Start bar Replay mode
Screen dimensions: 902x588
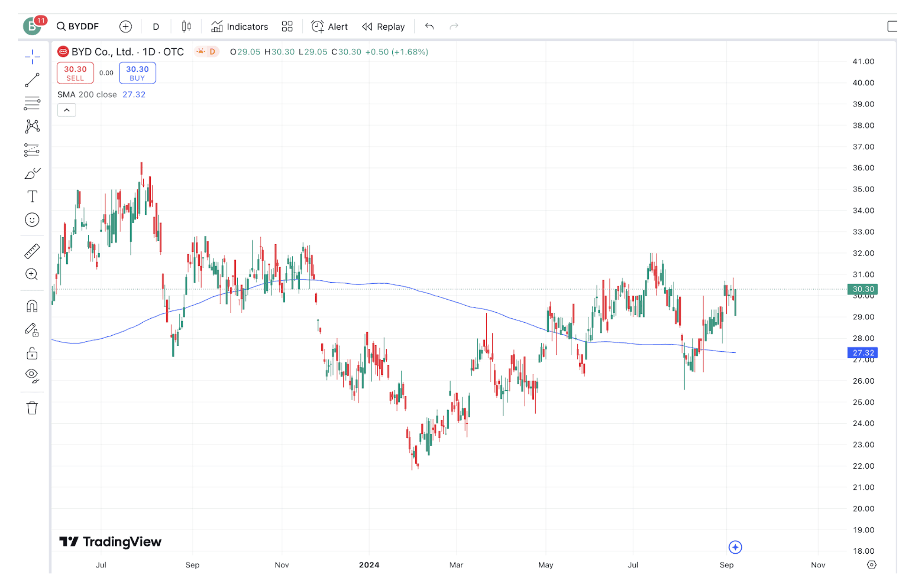(x=383, y=27)
